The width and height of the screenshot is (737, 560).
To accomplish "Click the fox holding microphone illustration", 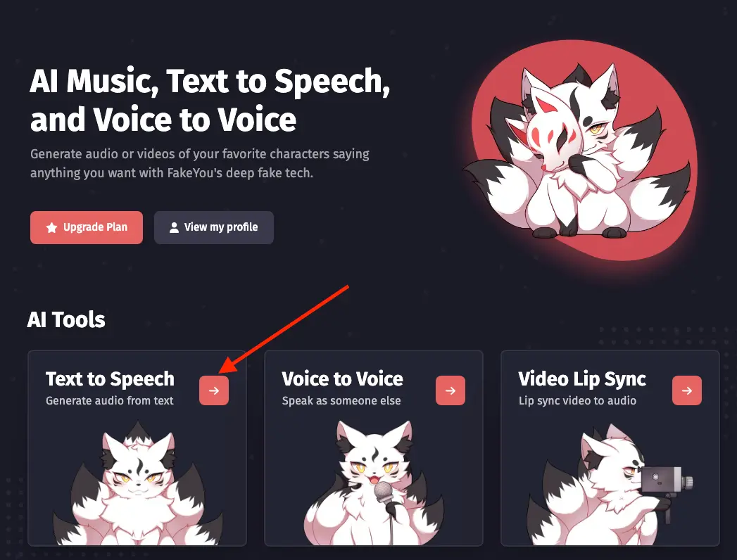I will pos(374,483).
